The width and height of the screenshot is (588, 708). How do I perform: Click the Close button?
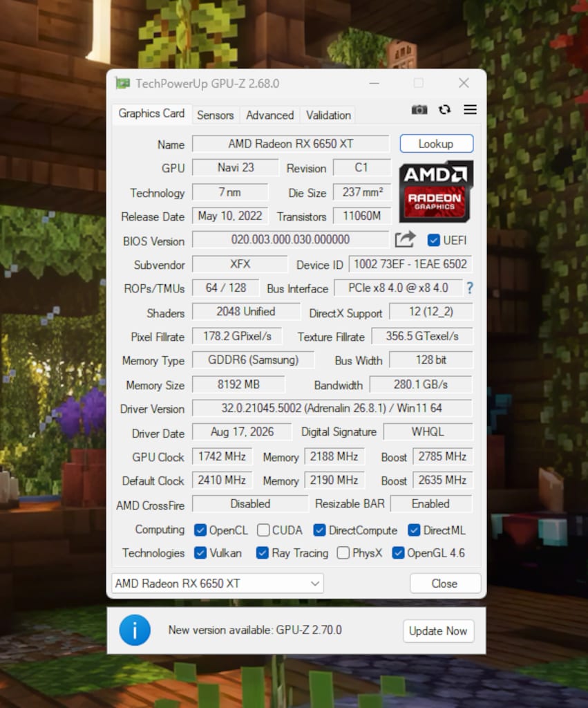coord(445,584)
